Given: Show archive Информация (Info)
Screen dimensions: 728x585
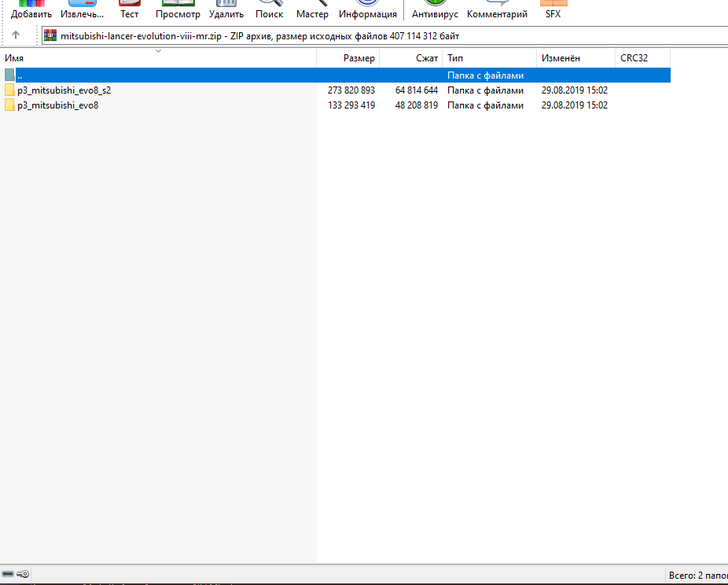Looking at the screenshot, I should point(367,10).
